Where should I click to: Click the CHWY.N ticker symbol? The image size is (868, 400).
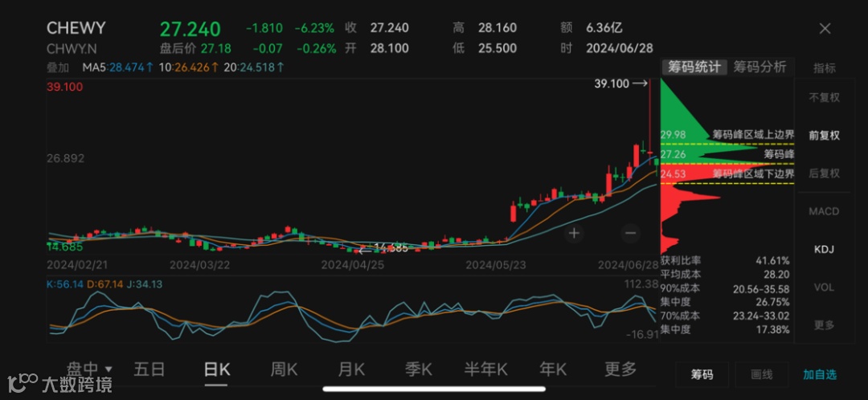(72, 49)
